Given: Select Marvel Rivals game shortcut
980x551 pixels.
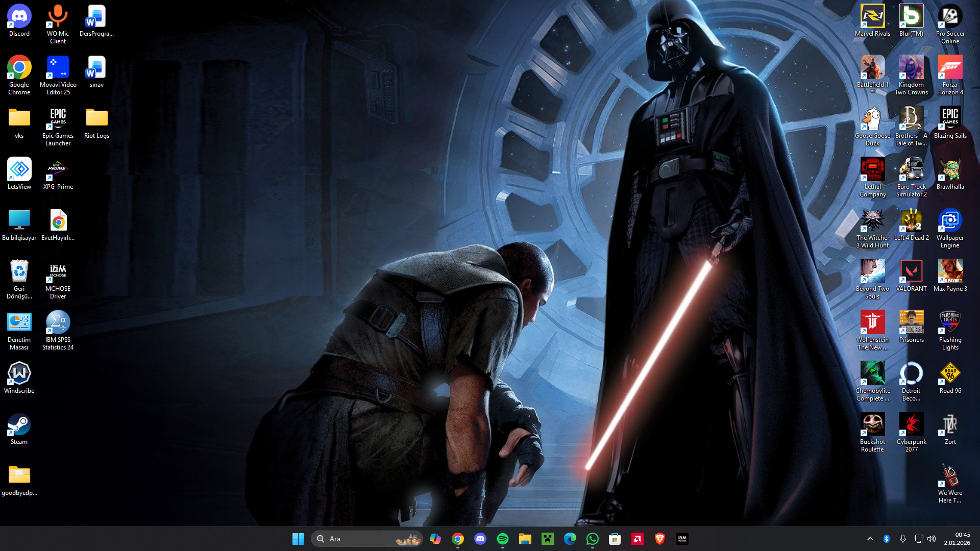Looking at the screenshot, I should pos(872,21).
